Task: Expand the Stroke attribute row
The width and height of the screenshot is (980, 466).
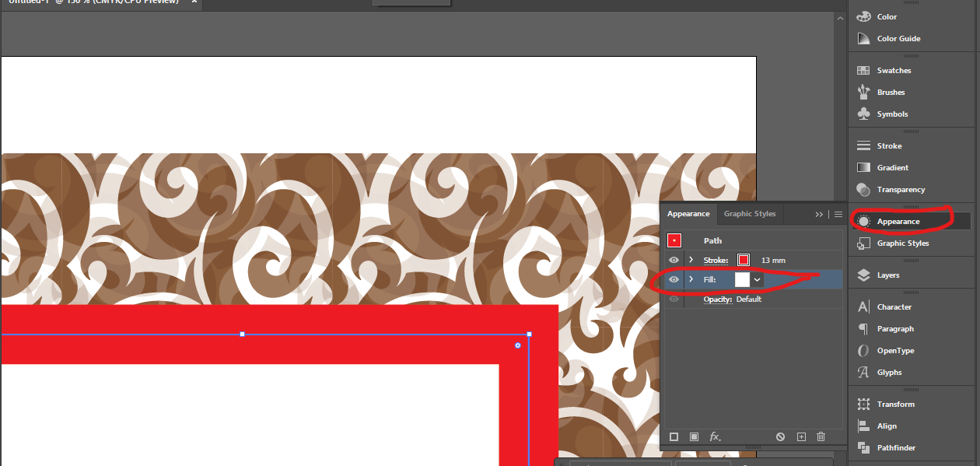Action: pos(691,260)
